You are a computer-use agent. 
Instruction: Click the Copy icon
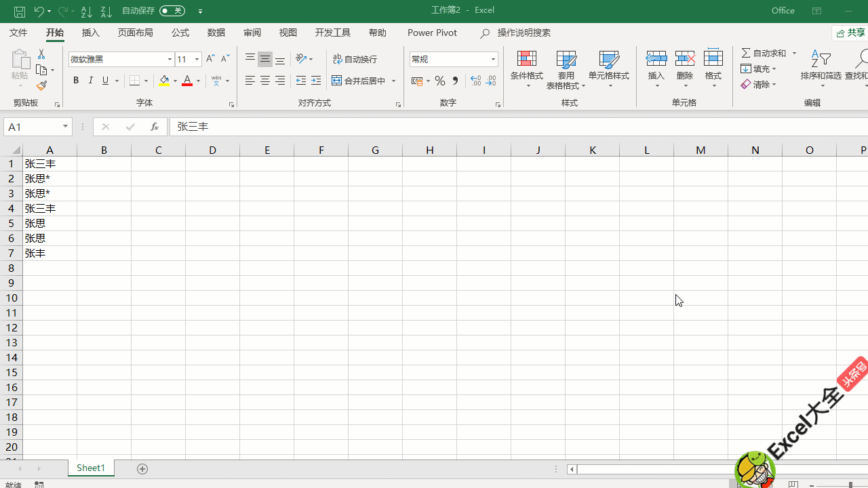pos(41,70)
